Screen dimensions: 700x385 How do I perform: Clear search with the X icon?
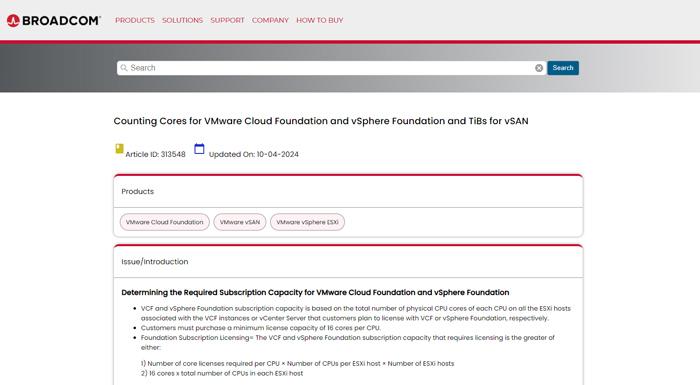tap(539, 68)
